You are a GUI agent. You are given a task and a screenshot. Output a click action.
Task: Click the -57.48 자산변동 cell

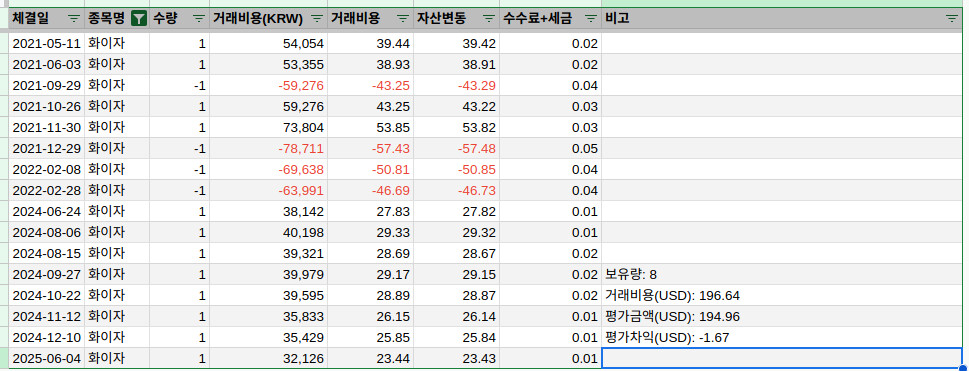point(457,148)
